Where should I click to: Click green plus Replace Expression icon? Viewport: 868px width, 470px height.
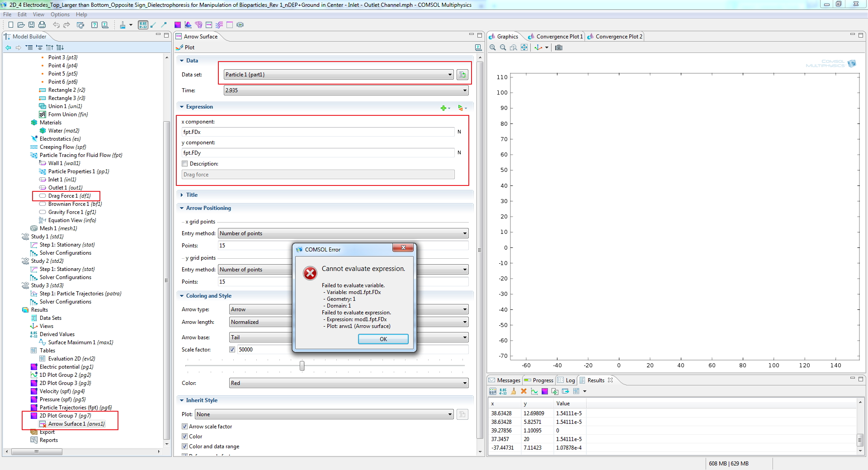pyautogui.click(x=443, y=108)
